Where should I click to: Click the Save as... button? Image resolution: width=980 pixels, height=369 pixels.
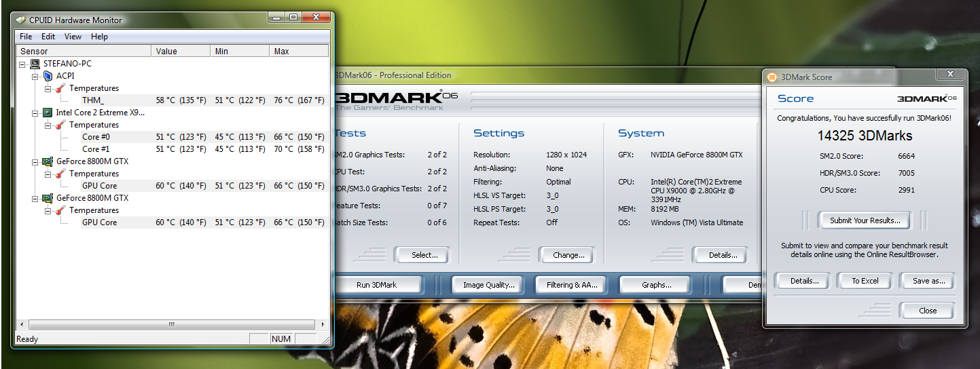pyautogui.click(x=928, y=281)
